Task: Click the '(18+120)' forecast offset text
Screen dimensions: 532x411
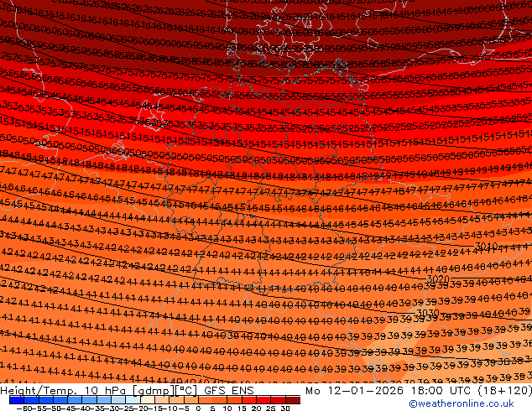Action: point(504,391)
